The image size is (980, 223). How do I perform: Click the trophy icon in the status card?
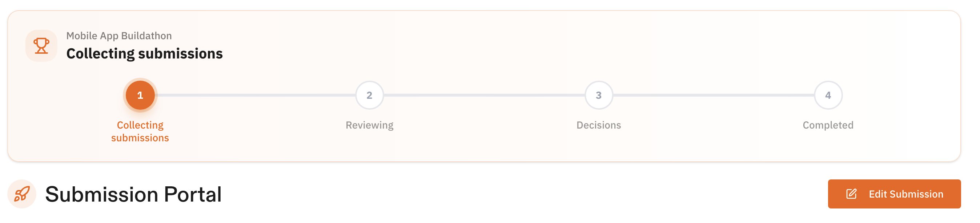pyautogui.click(x=41, y=46)
